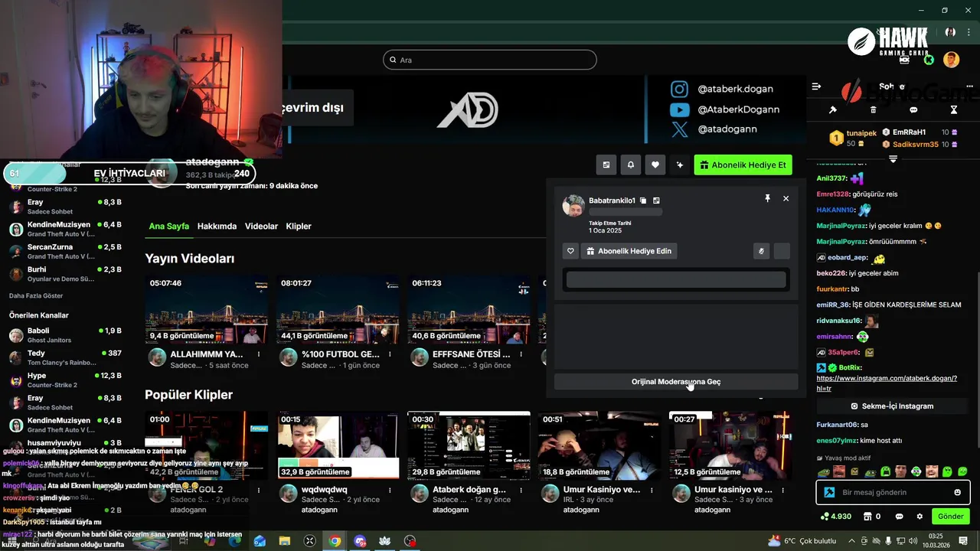This screenshot has width=980, height=551.
Task: Toggle heart on the user card
Action: (x=570, y=251)
